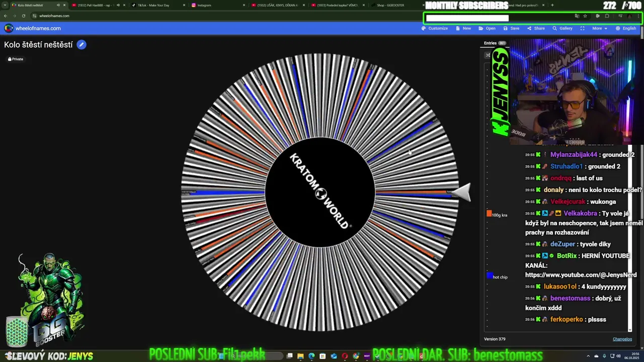This screenshot has height=362, width=644.
Task: Click the username Velkakobra in chat
Action: click(580, 213)
